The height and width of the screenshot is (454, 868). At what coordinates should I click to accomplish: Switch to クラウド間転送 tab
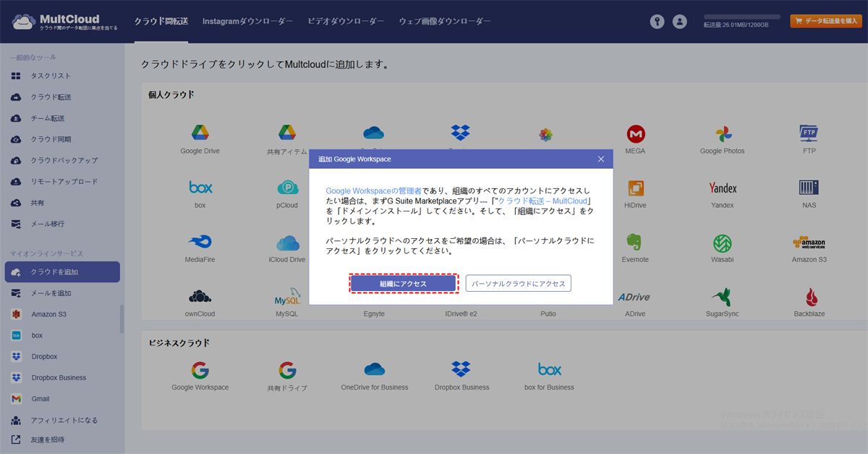(x=161, y=22)
